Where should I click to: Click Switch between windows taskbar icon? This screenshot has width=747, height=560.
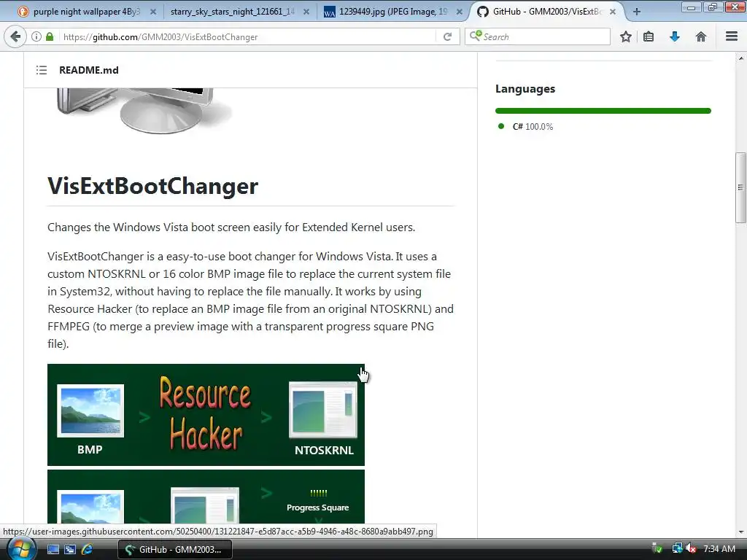coord(70,550)
